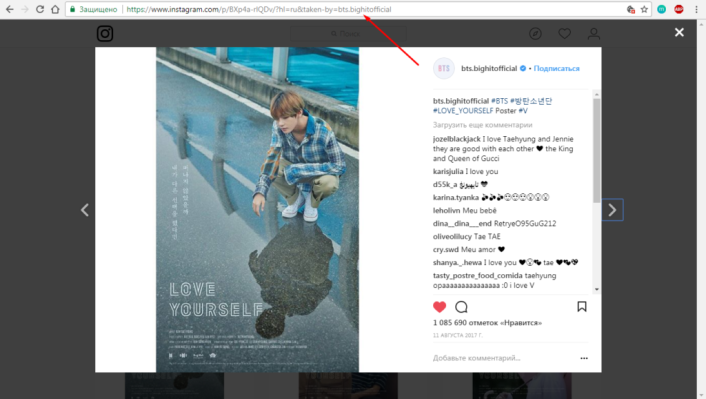706x399 pixels.
Task: Open the profile person icon
Action: [x=594, y=33]
